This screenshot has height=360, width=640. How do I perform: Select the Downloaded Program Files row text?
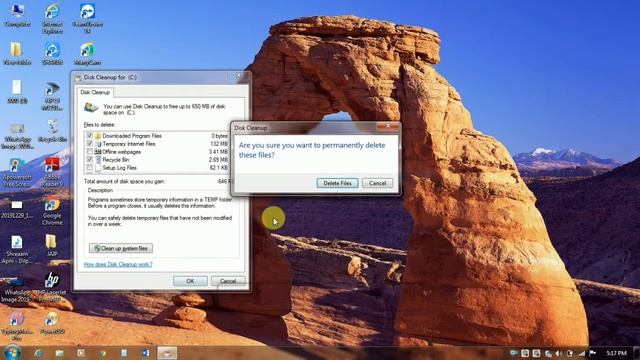pyautogui.click(x=132, y=136)
